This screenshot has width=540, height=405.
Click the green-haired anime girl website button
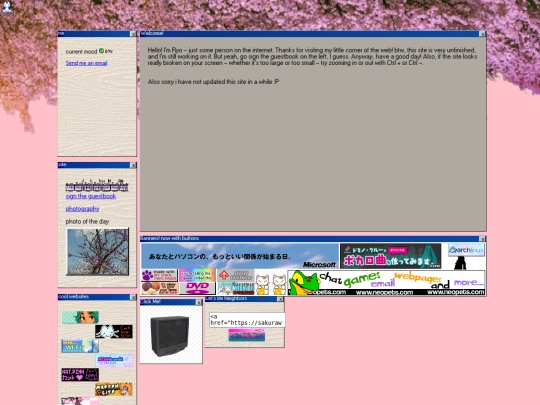tap(80, 317)
